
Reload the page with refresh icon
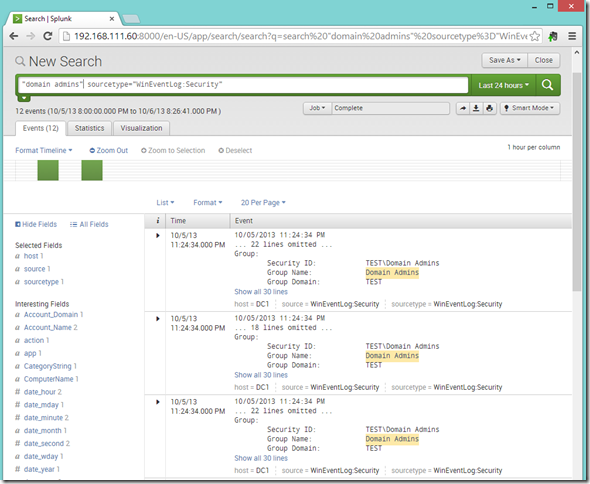tap(47, 36)
